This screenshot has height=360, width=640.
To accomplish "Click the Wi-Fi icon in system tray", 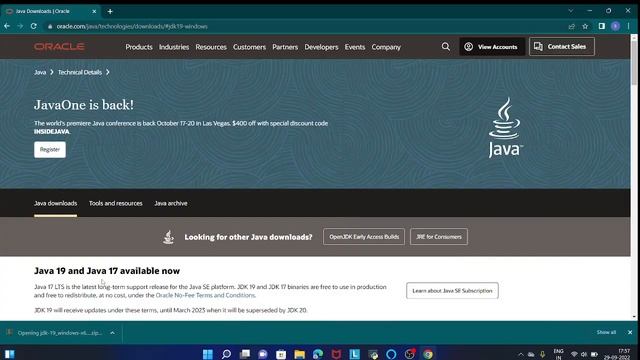I will coord(574,354).
